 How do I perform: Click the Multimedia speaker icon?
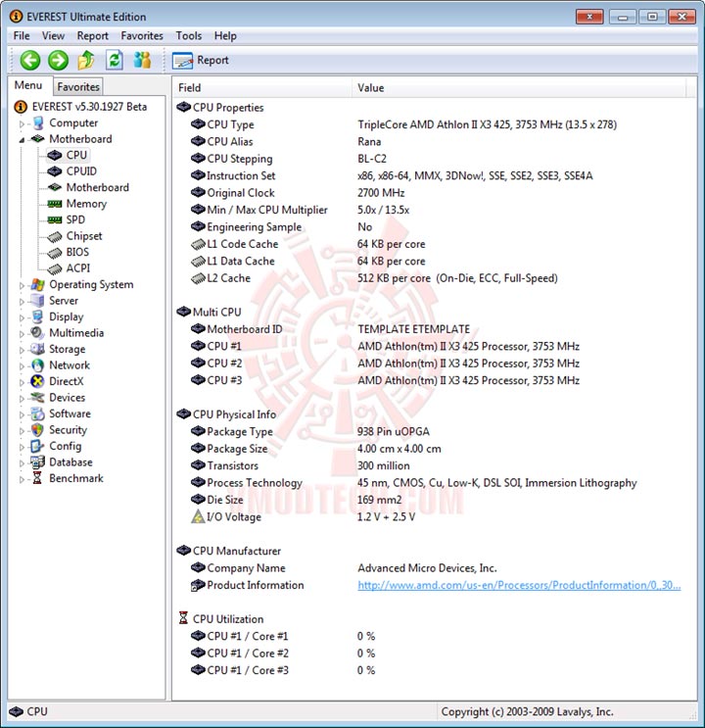37,333
